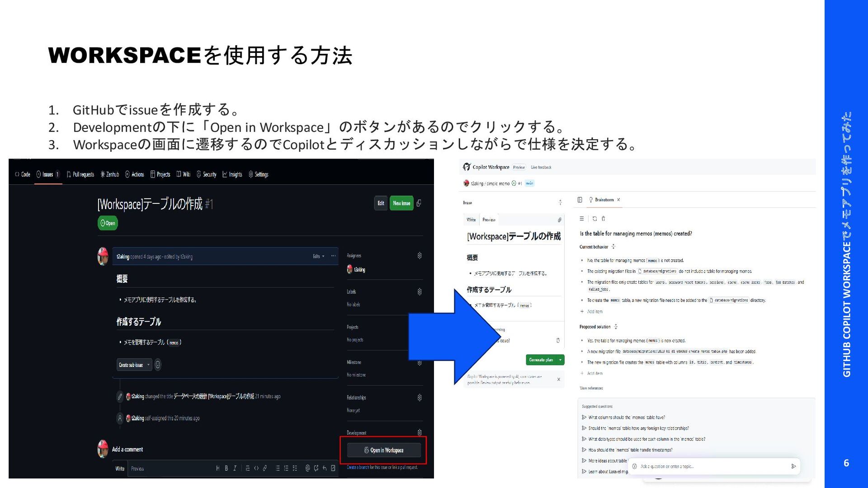The image size is (868, 488).
Task: Open the Create sub-issue dropdown
Action: pos(134,365)
